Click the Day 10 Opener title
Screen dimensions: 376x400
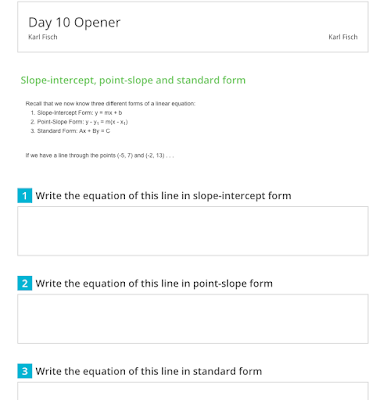click(74, 22)
